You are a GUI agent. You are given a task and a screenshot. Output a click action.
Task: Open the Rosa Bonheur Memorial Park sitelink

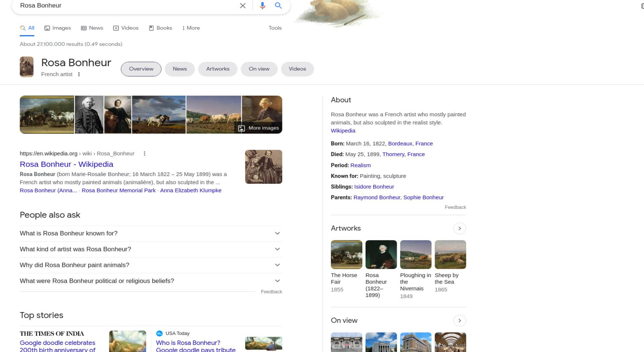[119, 190]
